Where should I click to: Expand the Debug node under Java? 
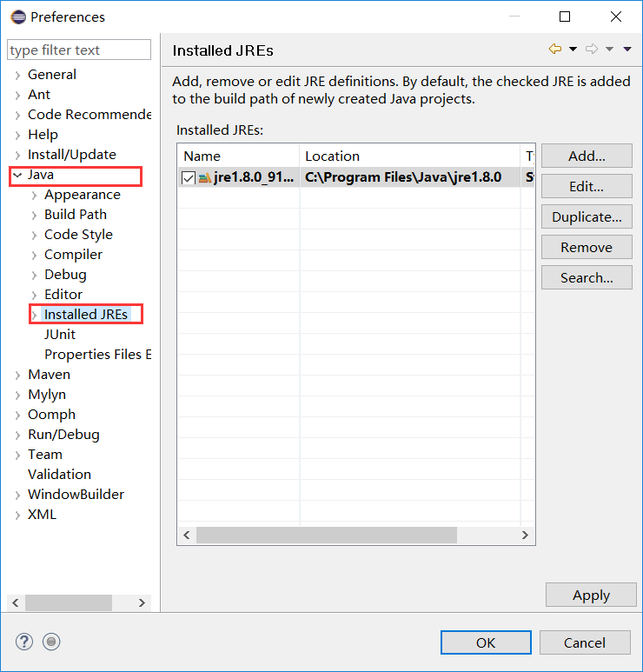click(34, 275)
